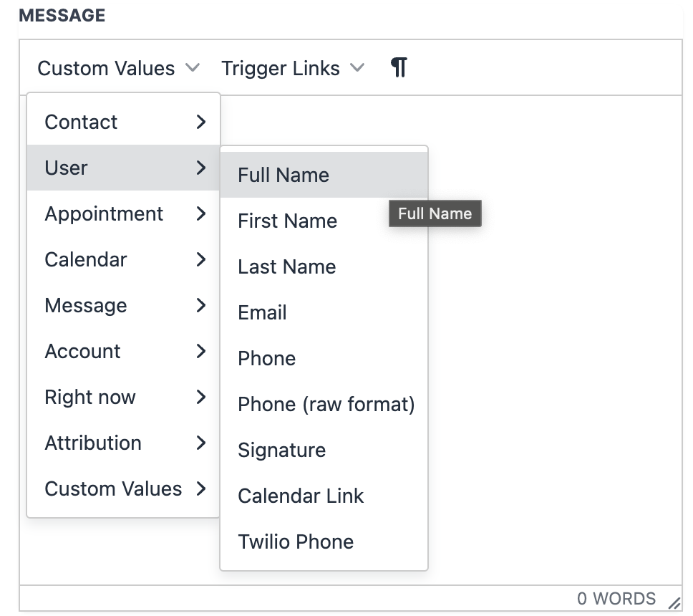Expand the Contact submenu
Viewport: 693px width, 616px height.
[123, 122]
